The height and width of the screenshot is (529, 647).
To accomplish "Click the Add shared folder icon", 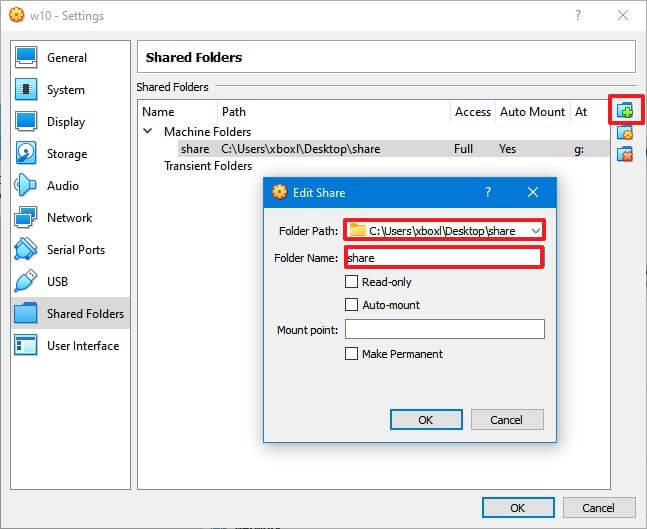I will tap(625, 111).
